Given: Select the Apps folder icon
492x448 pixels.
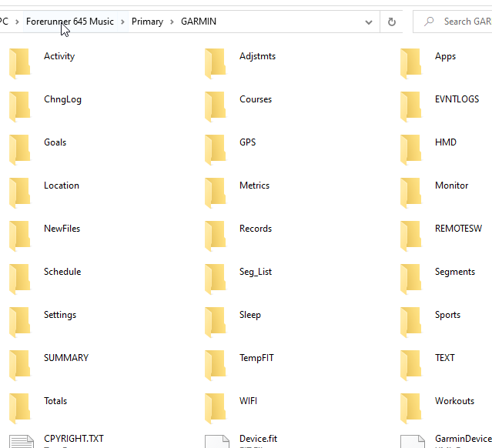Looking at the screenshot, I should point(411,63).
